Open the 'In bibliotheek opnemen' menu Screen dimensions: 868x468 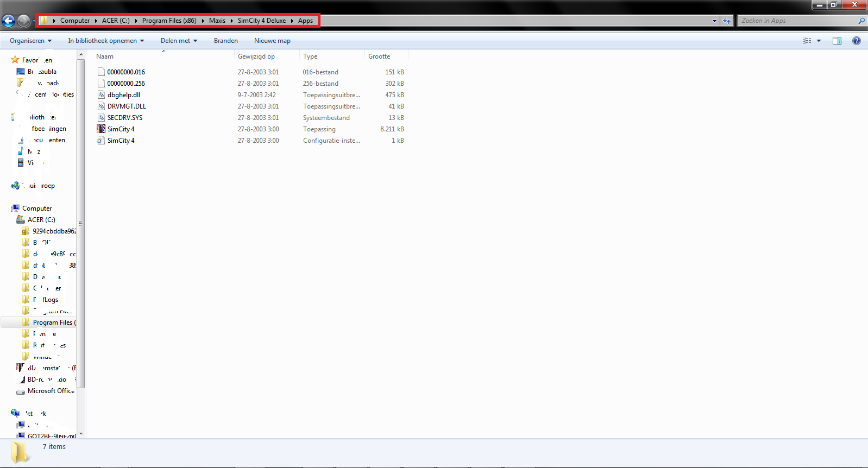point(106,41)
